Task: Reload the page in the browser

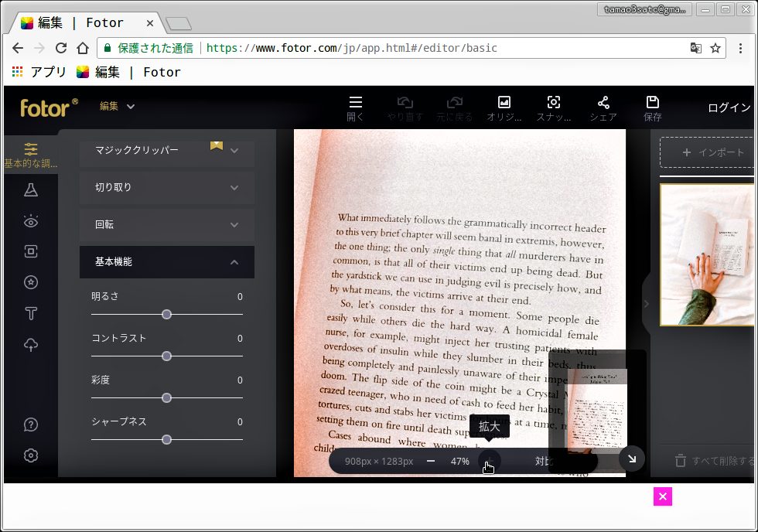Action: pyautogui.click(x=61, y=48)
